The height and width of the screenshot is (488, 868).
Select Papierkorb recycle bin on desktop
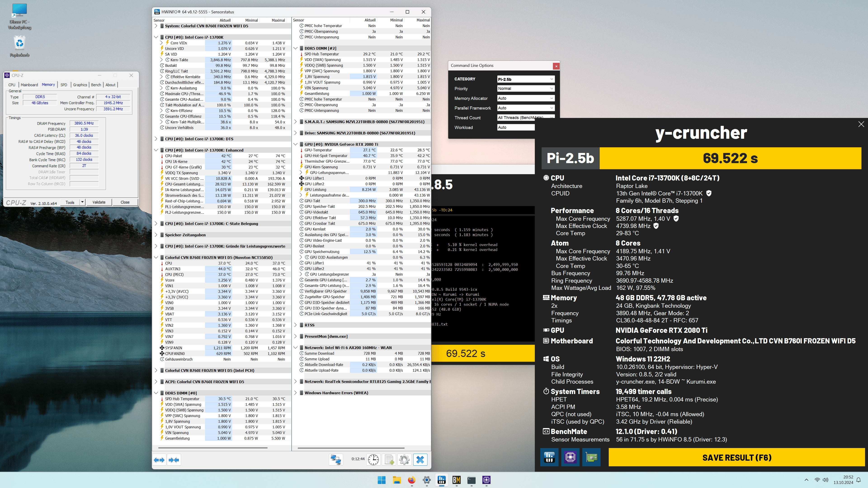[19, 47]
